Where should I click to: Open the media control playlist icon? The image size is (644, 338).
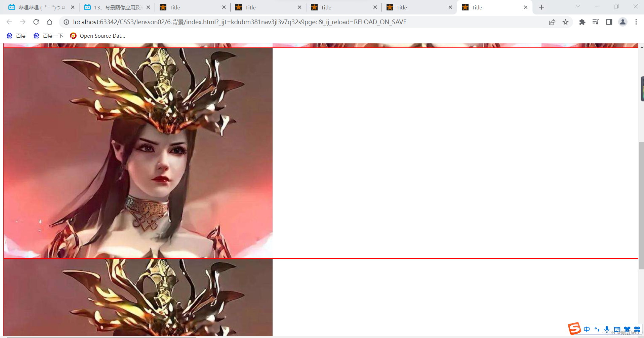(596, 22)
